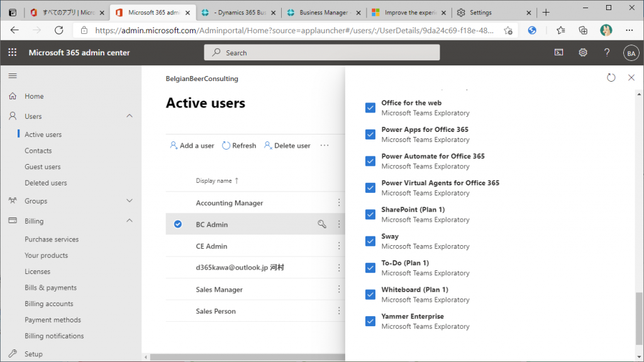644x362 pixels.
Task: Open the BA account avatar menu
Action: [x=631, y=53]
